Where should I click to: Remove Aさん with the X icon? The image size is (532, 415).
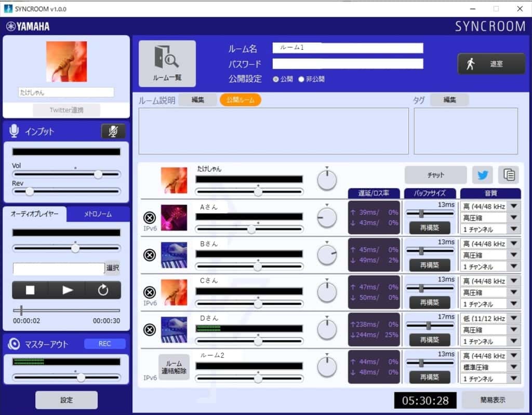click(x=150, y=218)
